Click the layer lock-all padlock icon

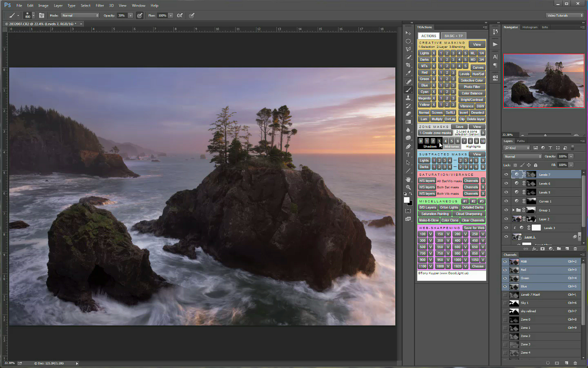pos(535,165)
